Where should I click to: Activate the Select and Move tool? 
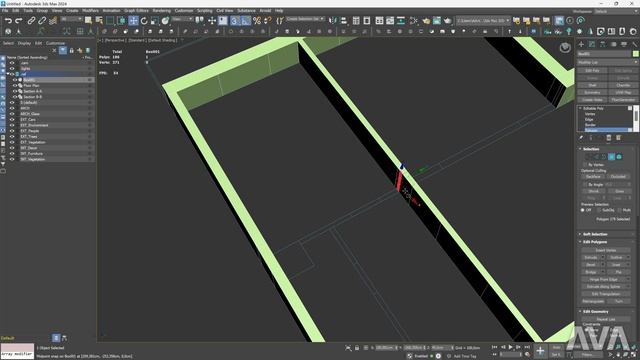coord(133,20)
